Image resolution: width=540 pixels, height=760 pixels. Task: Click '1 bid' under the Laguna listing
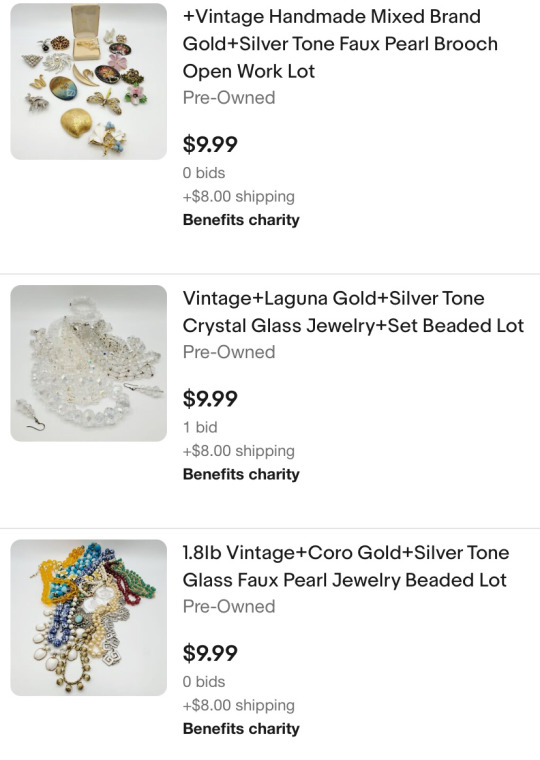click(200, 428)
